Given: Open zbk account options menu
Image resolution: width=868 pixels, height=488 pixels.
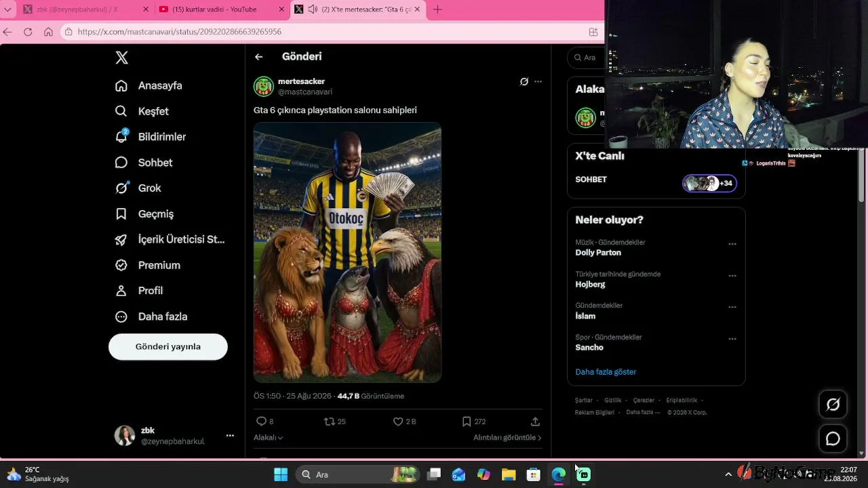Looking at the screenshot, I should point(230,436).
